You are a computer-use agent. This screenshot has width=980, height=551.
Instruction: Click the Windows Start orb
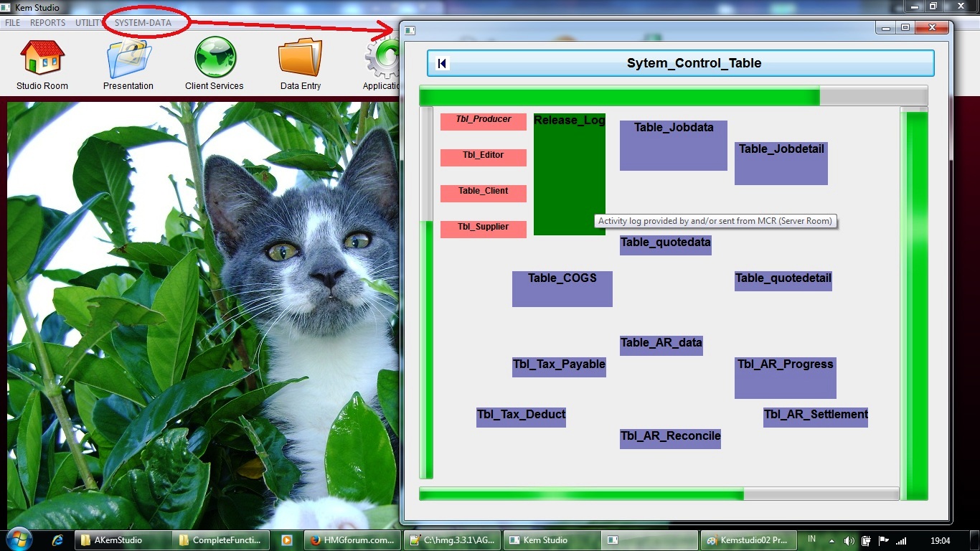tap(18, 539)
